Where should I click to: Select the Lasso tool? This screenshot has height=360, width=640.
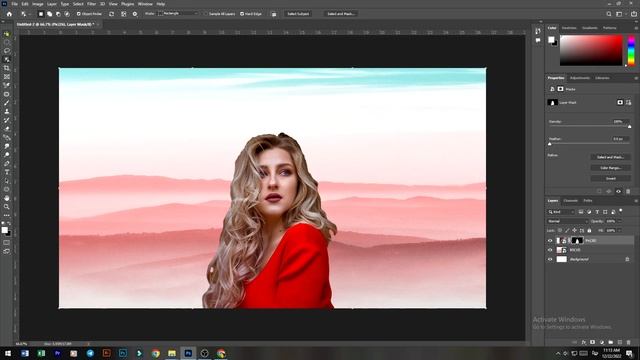[7, 51]
